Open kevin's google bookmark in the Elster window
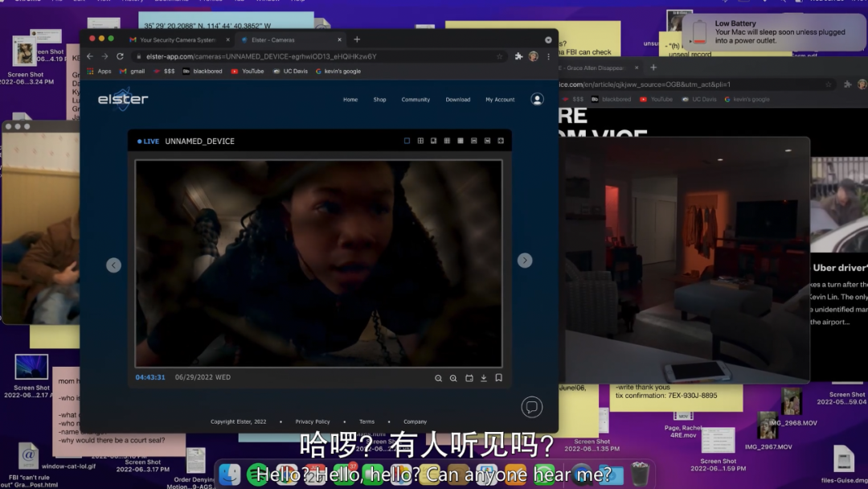The image size is (868, 489). pyautogui.click(x=338, y=71)
